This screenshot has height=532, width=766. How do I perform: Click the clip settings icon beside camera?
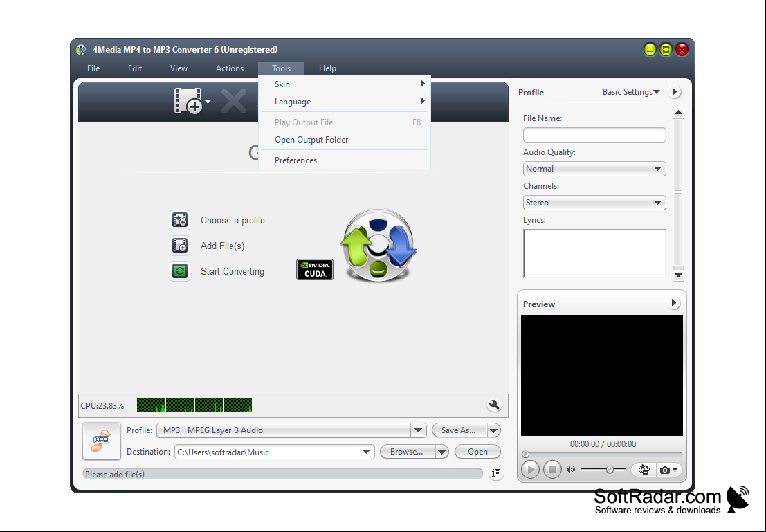click(x=644, y=470)
